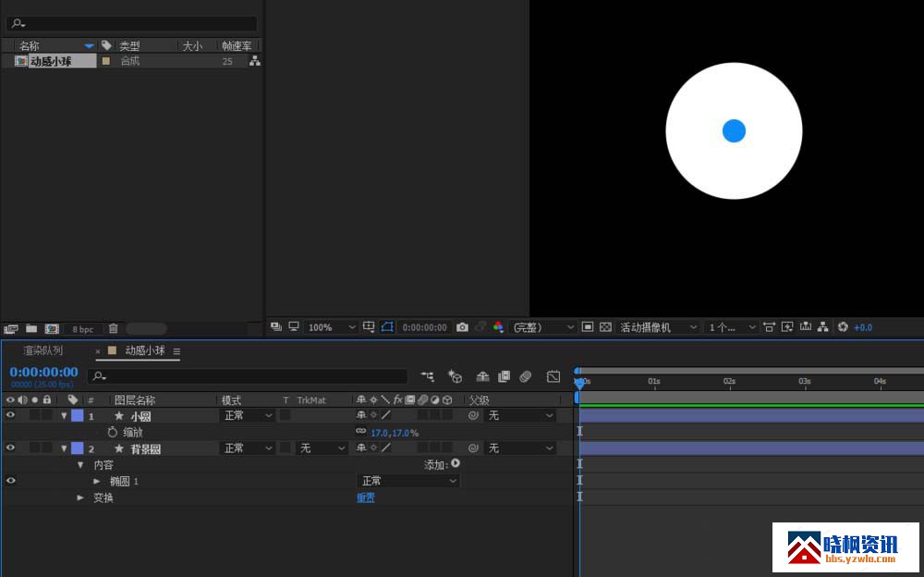Click the always preview this view icon
Screen dimensions: 924x577
(x=275, y=326)
